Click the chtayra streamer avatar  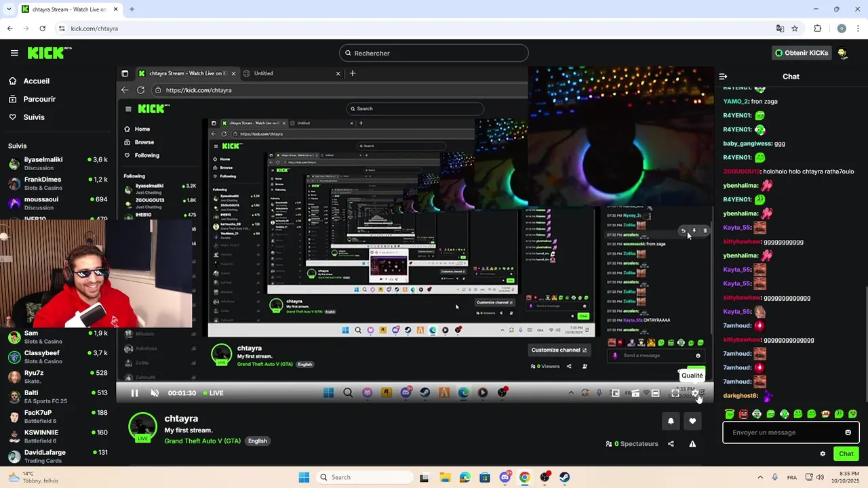(142, 427)
